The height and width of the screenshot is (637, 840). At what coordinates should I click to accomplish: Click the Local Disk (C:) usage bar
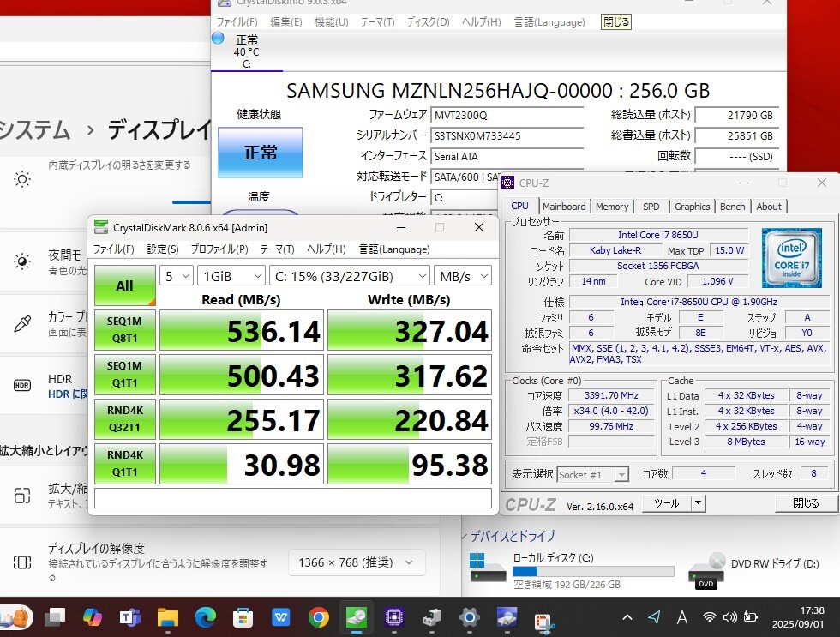592,572
